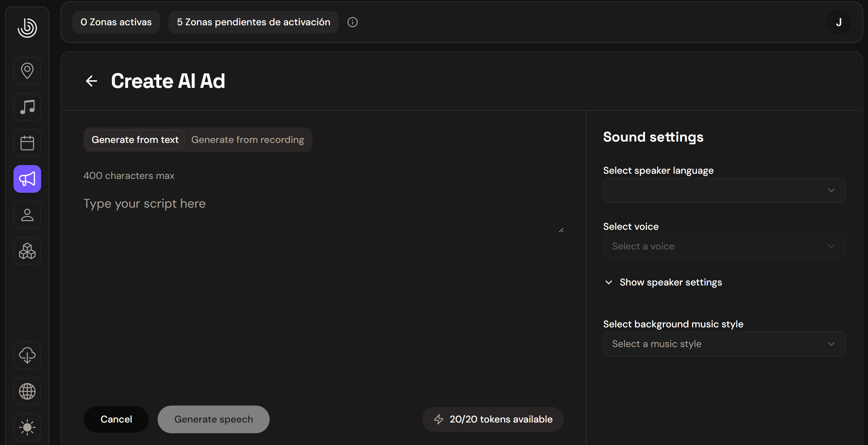Open the music style dropdown

pyautogui.click(x=724, y=344)
